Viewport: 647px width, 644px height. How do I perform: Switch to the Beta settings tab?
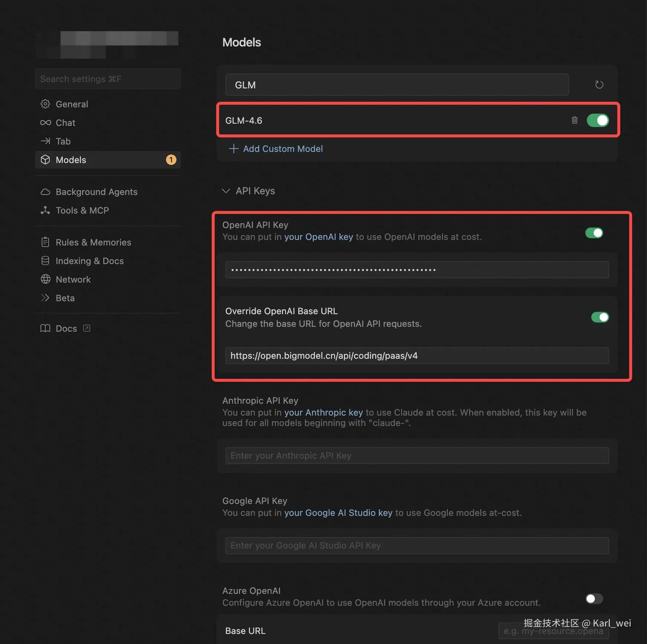pos(65,298)
